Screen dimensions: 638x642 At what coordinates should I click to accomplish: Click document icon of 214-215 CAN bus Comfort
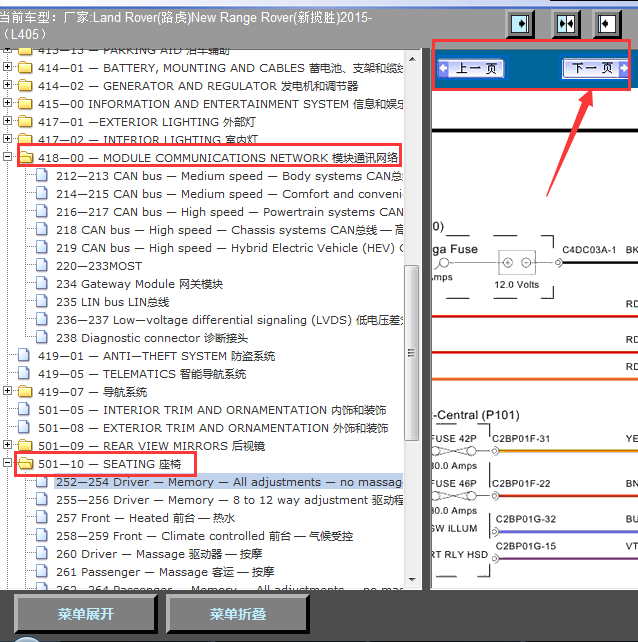pyautogui.click(x=41, y=193)
